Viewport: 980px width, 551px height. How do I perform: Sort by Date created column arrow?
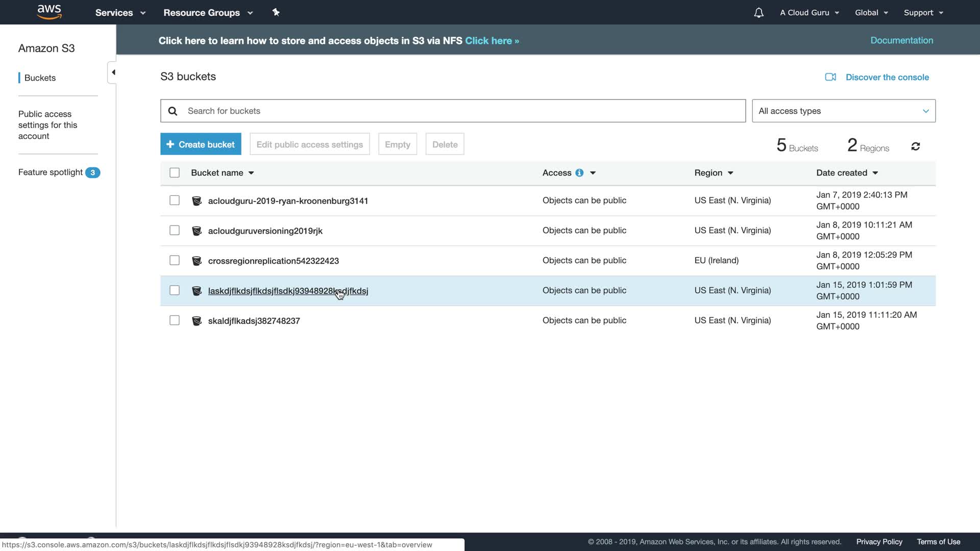click(x=875, y=173)
